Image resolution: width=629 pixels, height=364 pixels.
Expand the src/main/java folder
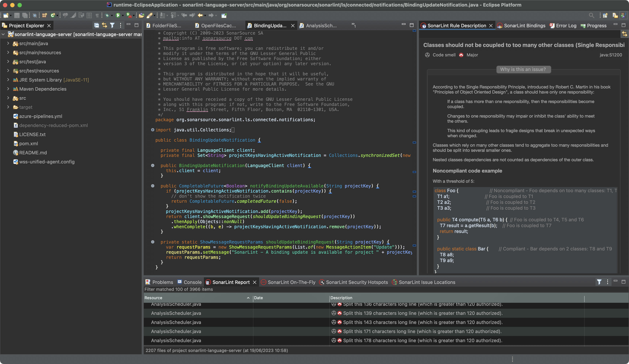8,43
